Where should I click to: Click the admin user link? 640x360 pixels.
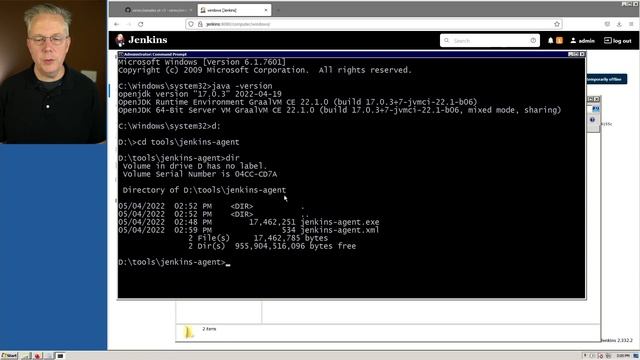pos(582,40)
